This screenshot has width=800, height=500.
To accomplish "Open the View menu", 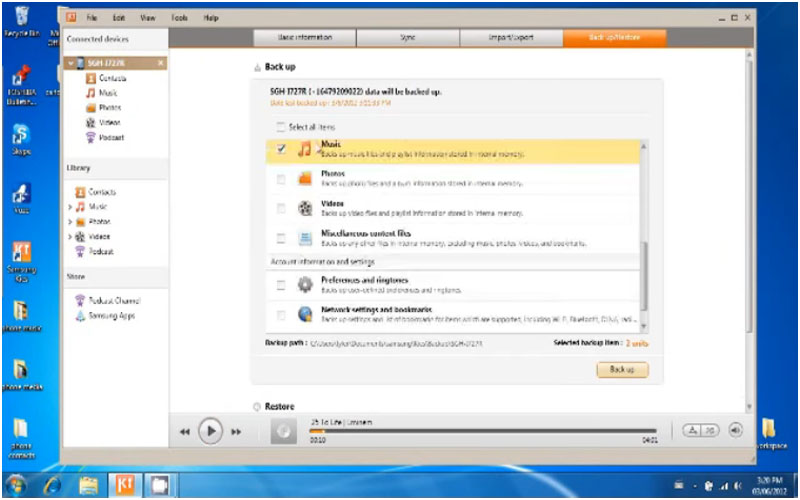I will point(147,17).
